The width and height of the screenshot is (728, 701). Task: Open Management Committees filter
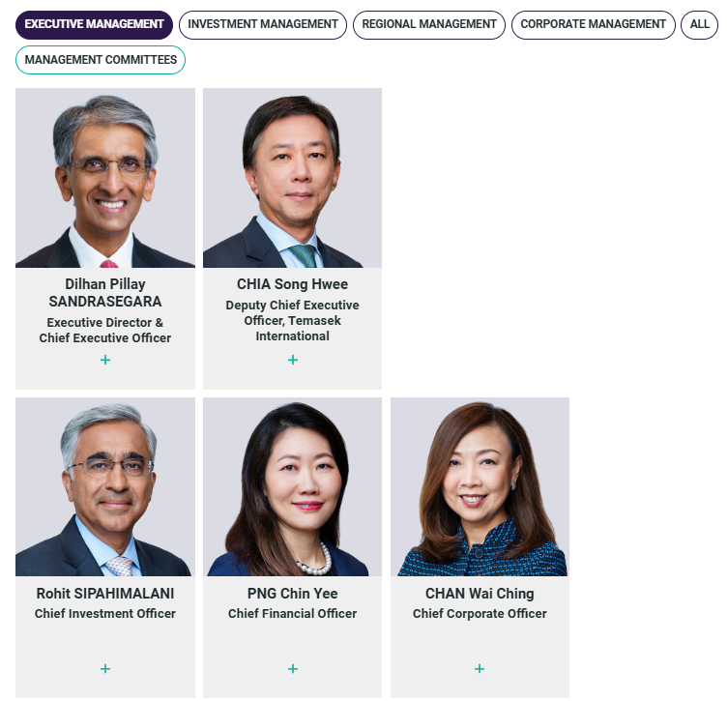pos(101,60)
